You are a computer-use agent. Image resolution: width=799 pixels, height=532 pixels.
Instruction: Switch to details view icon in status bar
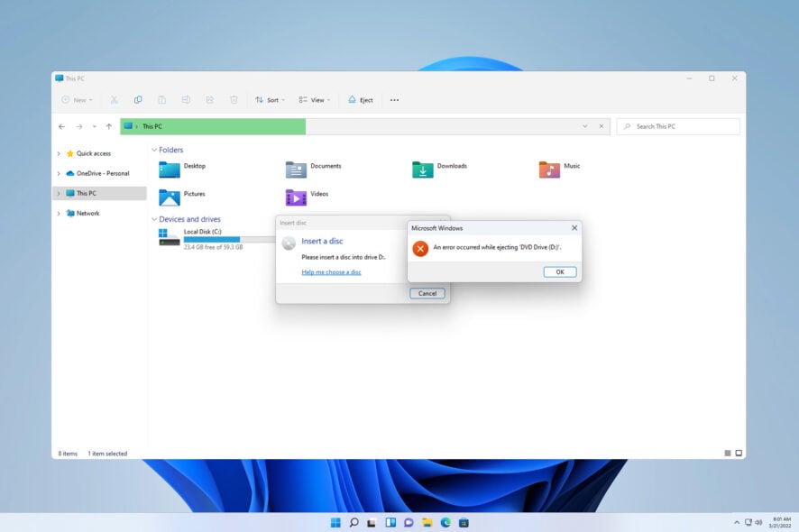(x=728, y=453)
